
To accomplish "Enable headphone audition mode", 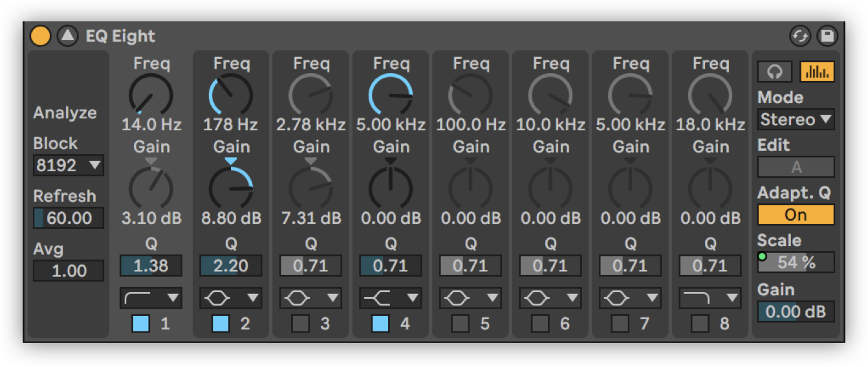I will coord(775,72).
